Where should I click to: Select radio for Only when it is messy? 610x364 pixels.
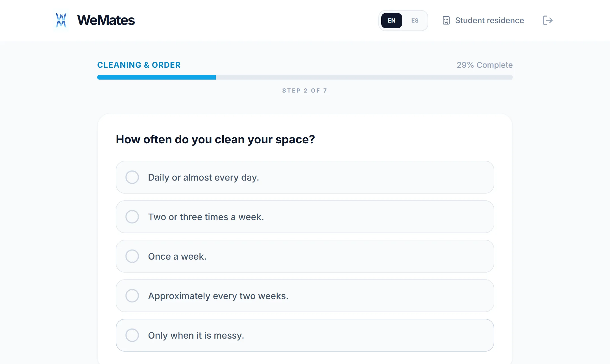point(132,335)
